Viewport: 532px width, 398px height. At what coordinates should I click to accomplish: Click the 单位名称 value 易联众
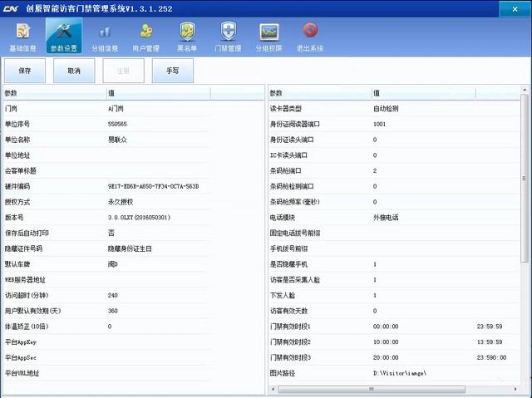(117, 140)
